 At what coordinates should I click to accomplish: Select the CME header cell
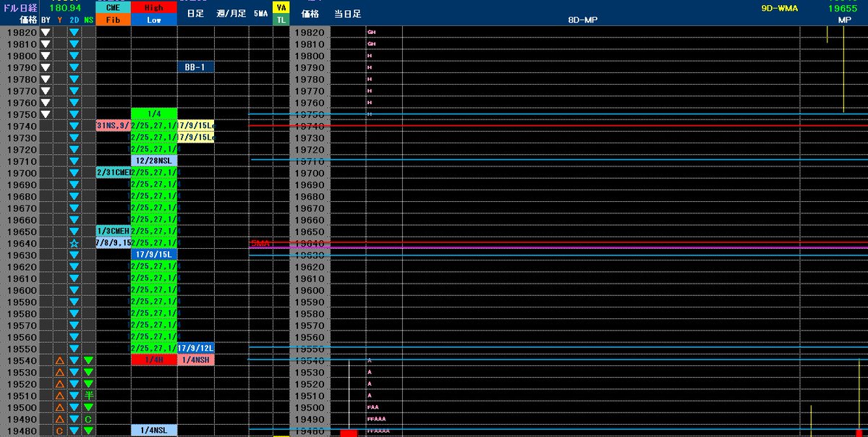pyautogui.click(x=114, y=7)
